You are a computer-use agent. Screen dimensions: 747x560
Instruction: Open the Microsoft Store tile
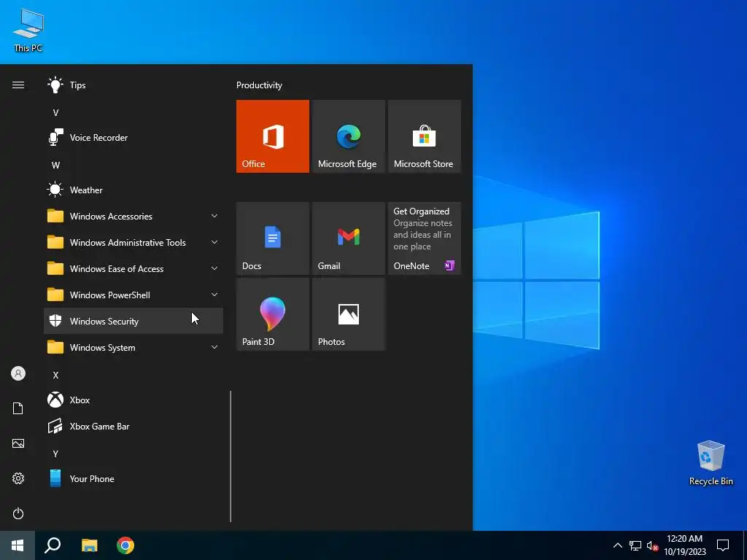click(x=424, y=136)
